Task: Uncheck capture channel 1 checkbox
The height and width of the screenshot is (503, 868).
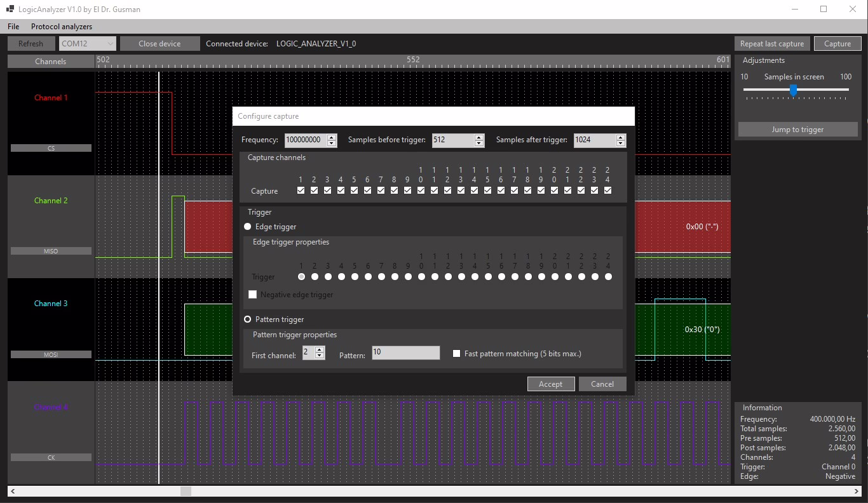Action: [x=301, y=191]
